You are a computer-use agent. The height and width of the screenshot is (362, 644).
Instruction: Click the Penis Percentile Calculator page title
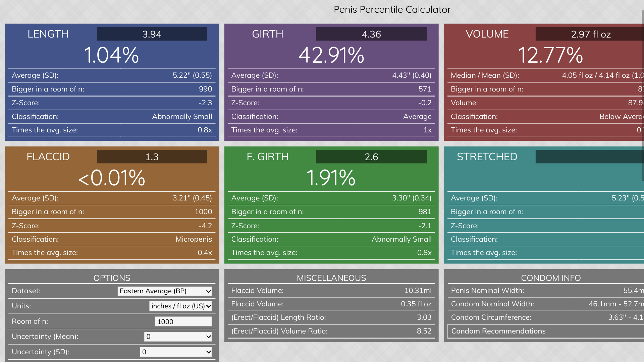tap(392, 9)
